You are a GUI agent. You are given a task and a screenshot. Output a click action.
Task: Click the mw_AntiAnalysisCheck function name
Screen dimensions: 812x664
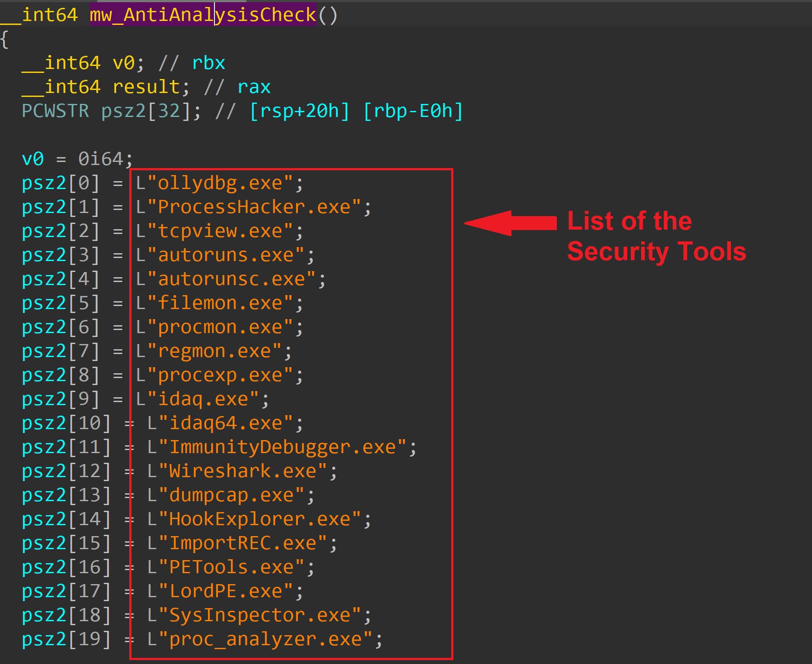click(x=203, y=15)
